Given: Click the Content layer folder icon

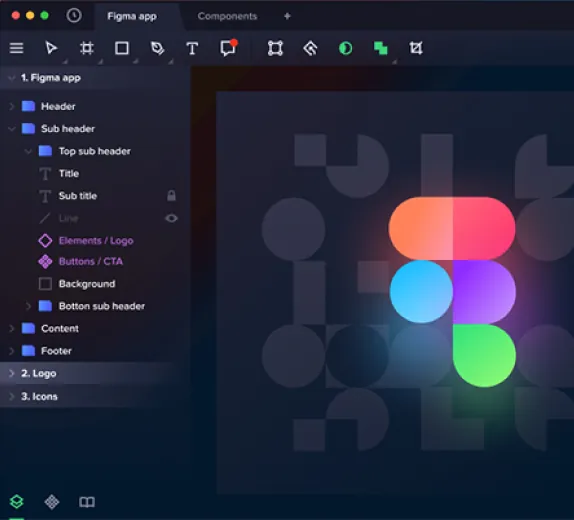Looking at the screenshot, I should (x=28, y=328).
